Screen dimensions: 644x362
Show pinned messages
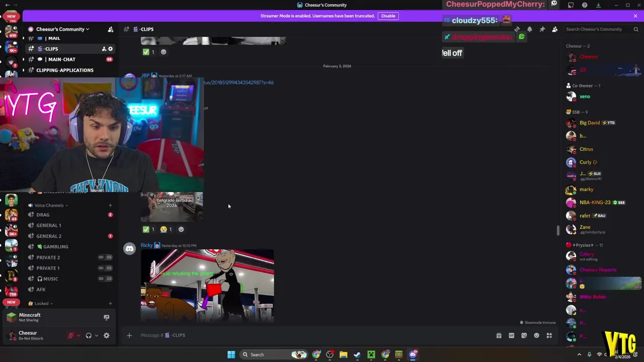[x=542, y=29]
